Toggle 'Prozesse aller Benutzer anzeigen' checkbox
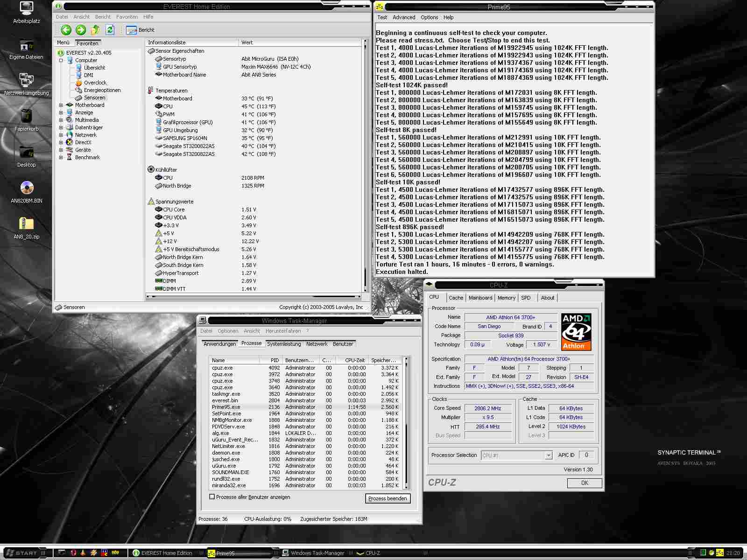Screen dimensions: 747x560 click(212, 497)
